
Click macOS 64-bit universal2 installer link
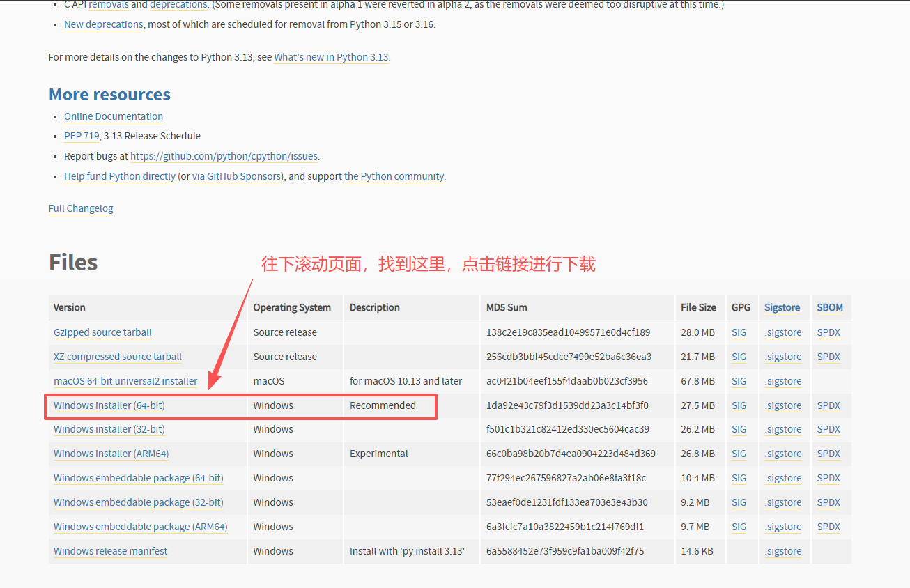(x=125, y=381)
